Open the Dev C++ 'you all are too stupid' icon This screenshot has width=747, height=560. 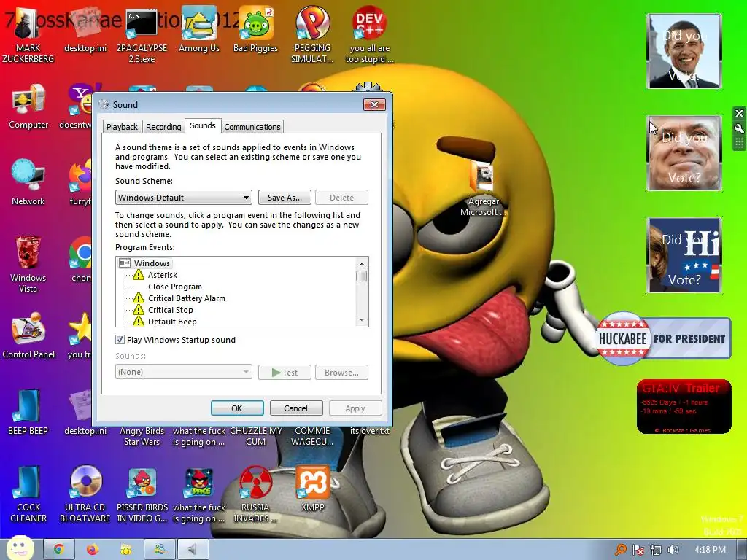click(369, 34)
